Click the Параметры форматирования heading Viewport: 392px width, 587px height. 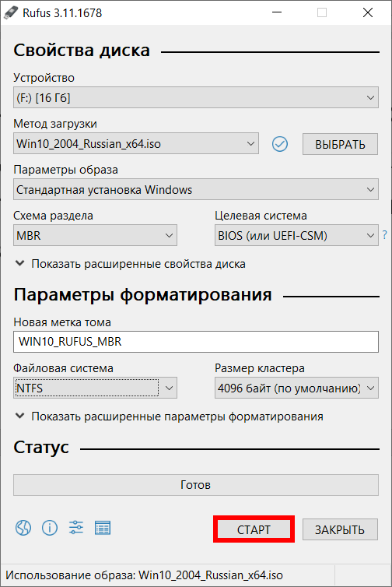pyautogui.click(x=142, y=294)
